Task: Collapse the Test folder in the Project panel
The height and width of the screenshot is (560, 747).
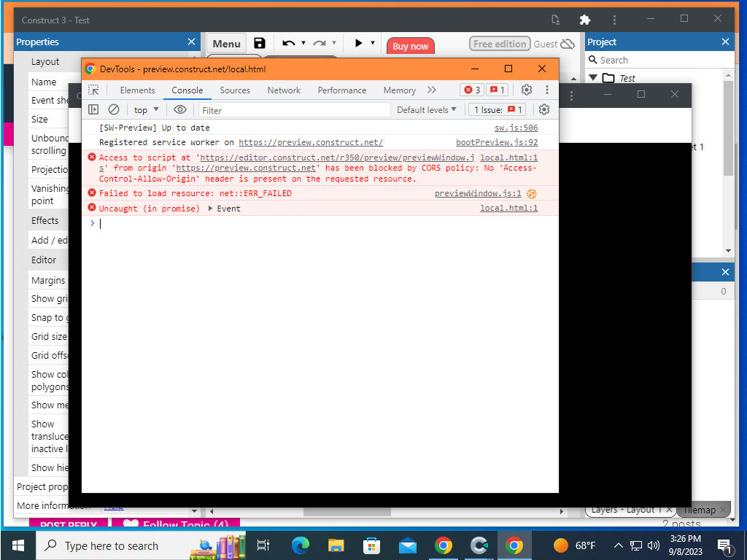Action: 593,77
